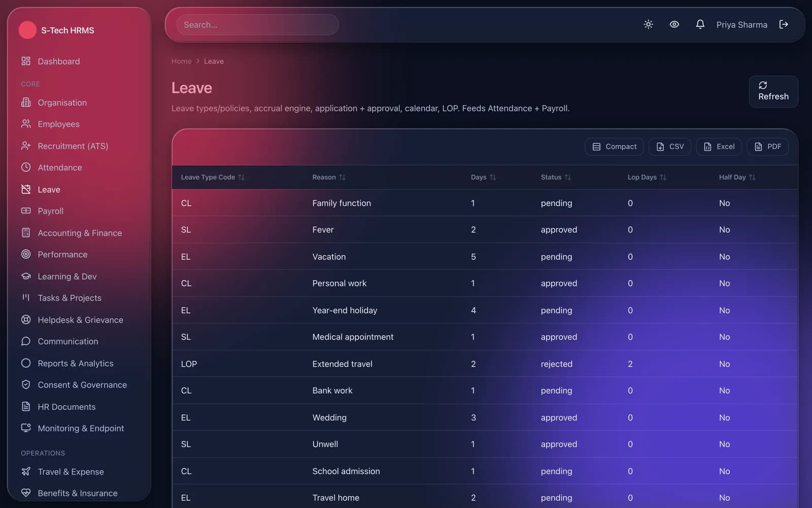Click the Benefits & Insurance heart icon
812x508 pixels.
coord(26,493)
